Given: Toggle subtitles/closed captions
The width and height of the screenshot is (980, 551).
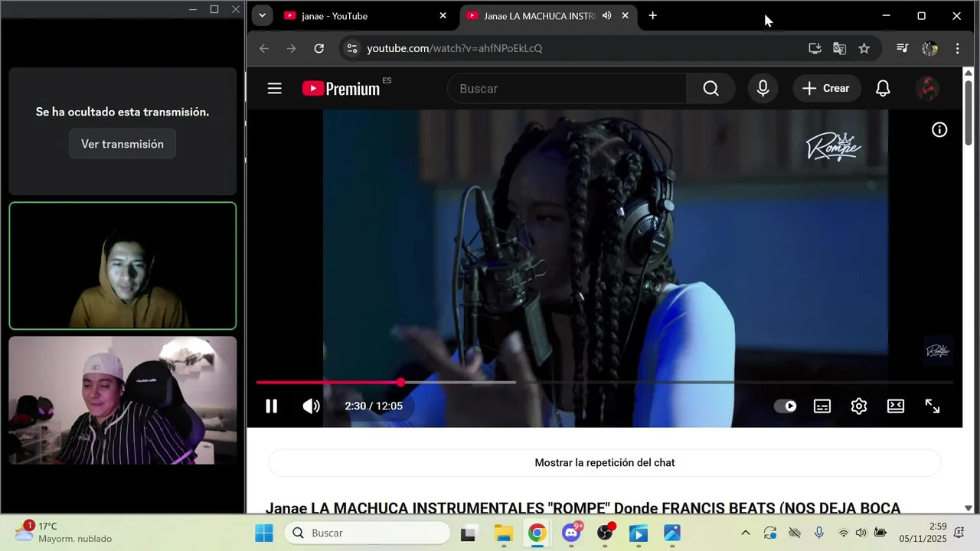Looking at the screenshot, I should click(x=822, y=406).
